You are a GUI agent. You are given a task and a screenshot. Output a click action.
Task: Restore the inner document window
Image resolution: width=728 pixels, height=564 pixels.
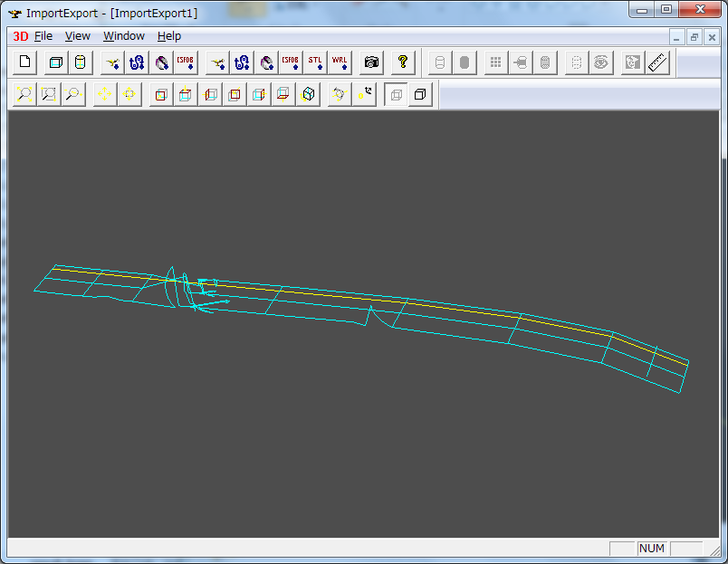tap(694, 37)
